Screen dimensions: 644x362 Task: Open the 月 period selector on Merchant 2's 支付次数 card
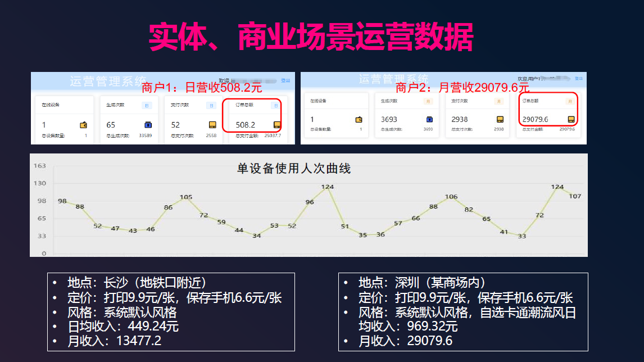(498, 101)
